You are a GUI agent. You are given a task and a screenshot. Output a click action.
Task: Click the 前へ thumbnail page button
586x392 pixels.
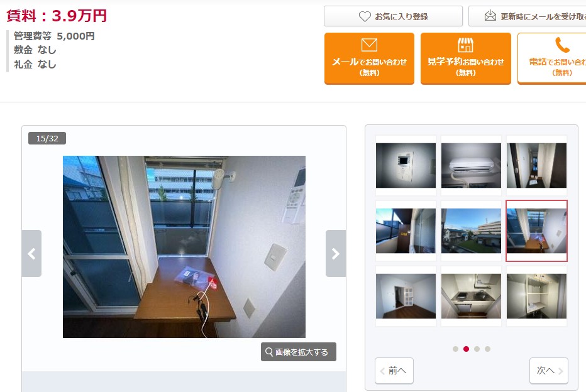394,371
